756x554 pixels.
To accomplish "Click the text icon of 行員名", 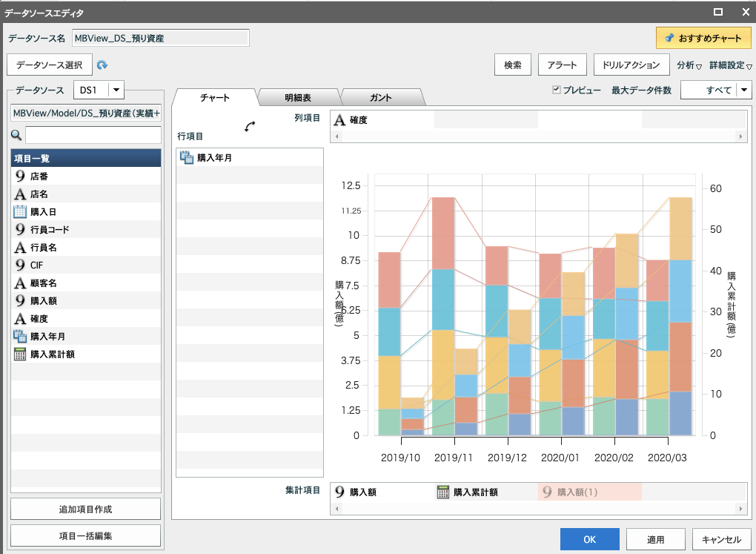I will click(20, 248).
